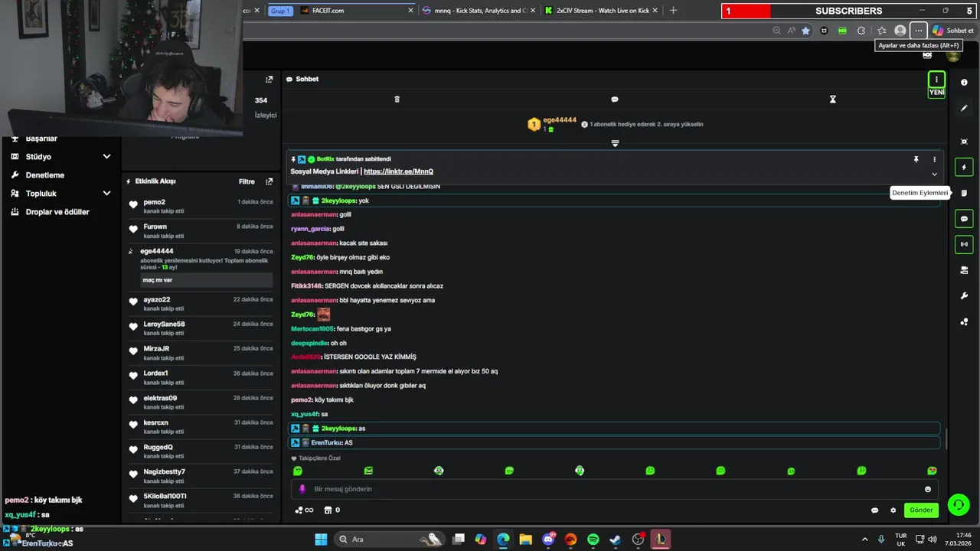Click the infinity points icon below message box
The width and height of the screenshot is (980, 551).
point(305,510)
